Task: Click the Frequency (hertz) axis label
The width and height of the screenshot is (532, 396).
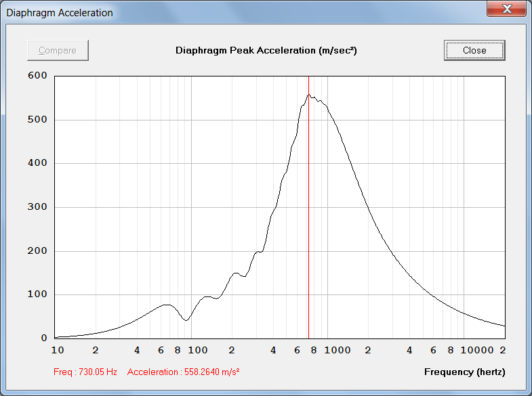Action: tap(464, 372)
